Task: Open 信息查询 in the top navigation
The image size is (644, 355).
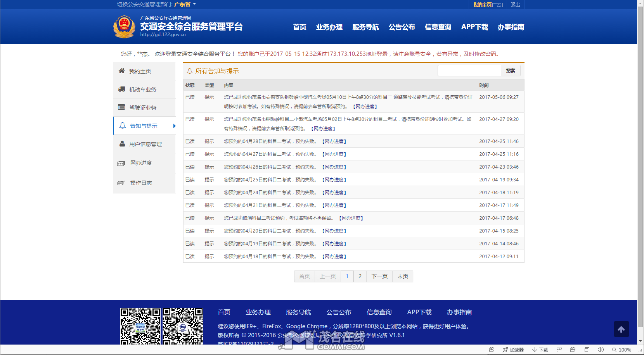Action: (438, 27)
